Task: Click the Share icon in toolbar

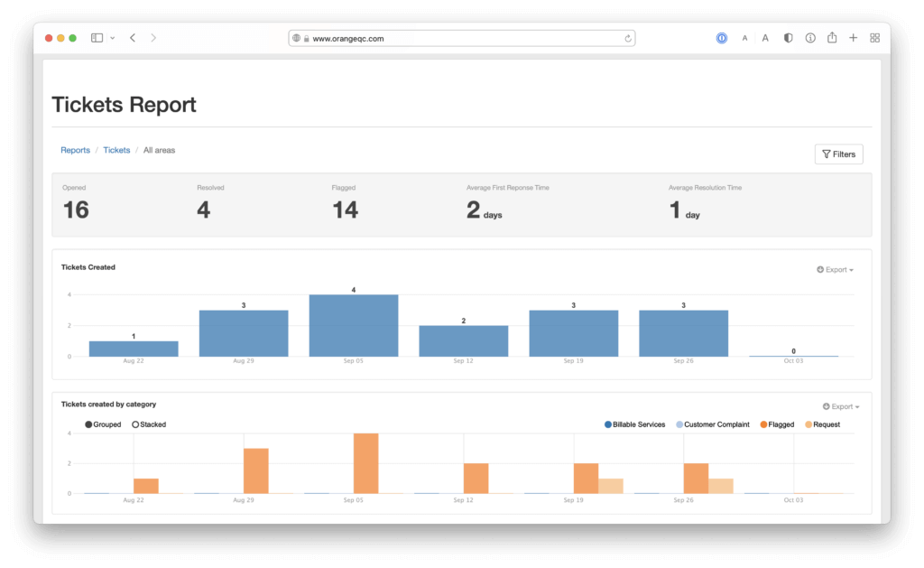Action: (832, 38)
